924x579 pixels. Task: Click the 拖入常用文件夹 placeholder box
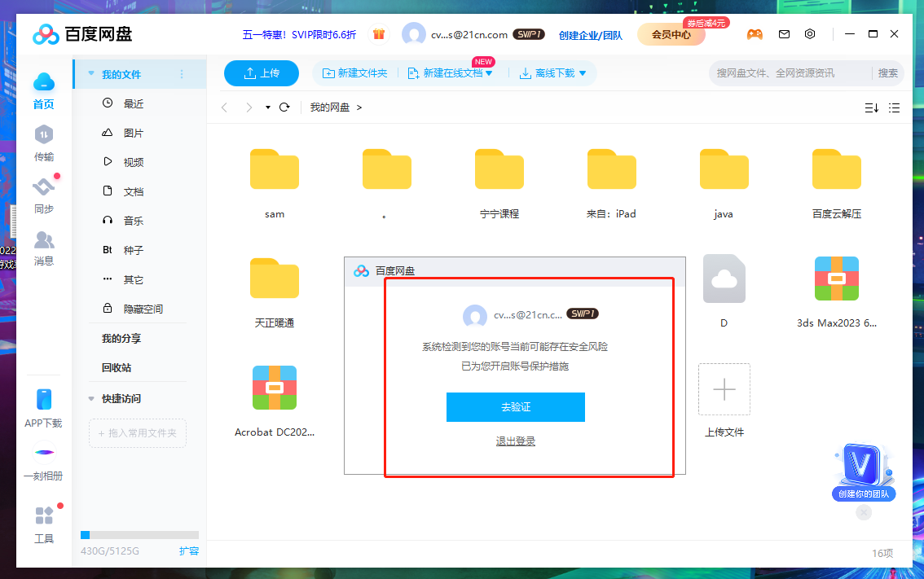(138, 433)
